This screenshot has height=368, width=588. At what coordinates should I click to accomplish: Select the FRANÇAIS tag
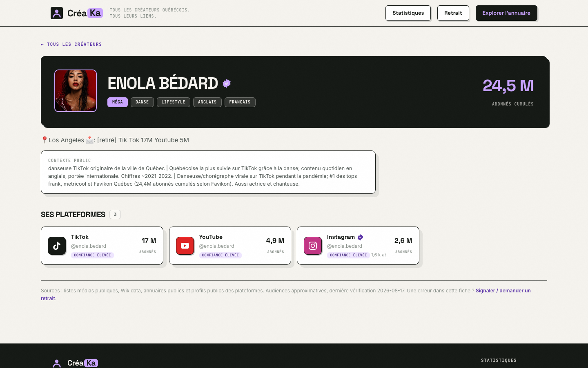pos(240,102)
